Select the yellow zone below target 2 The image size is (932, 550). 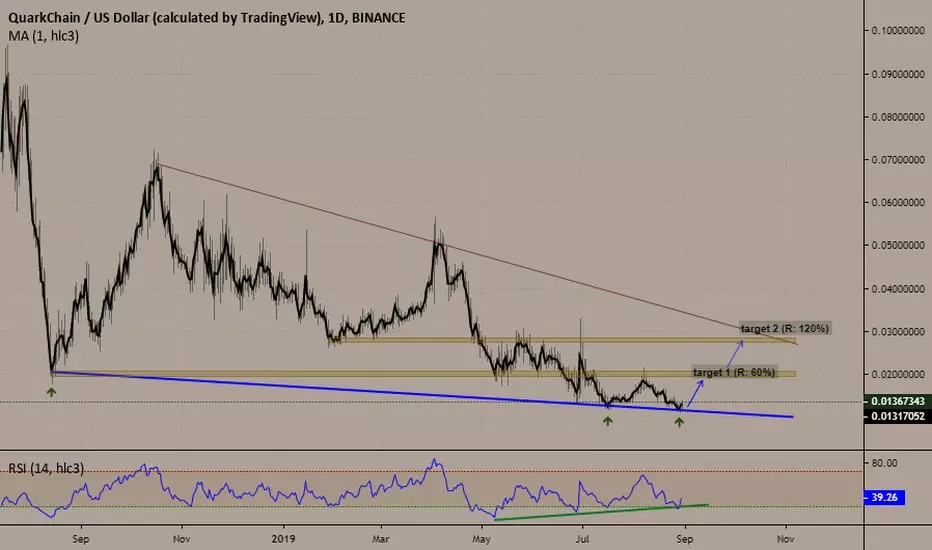563,340
